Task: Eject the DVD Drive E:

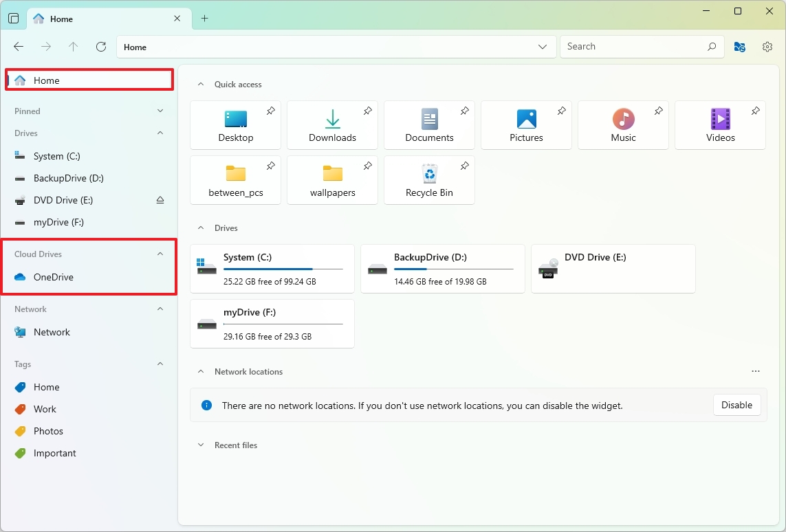Action: (160, 200)
